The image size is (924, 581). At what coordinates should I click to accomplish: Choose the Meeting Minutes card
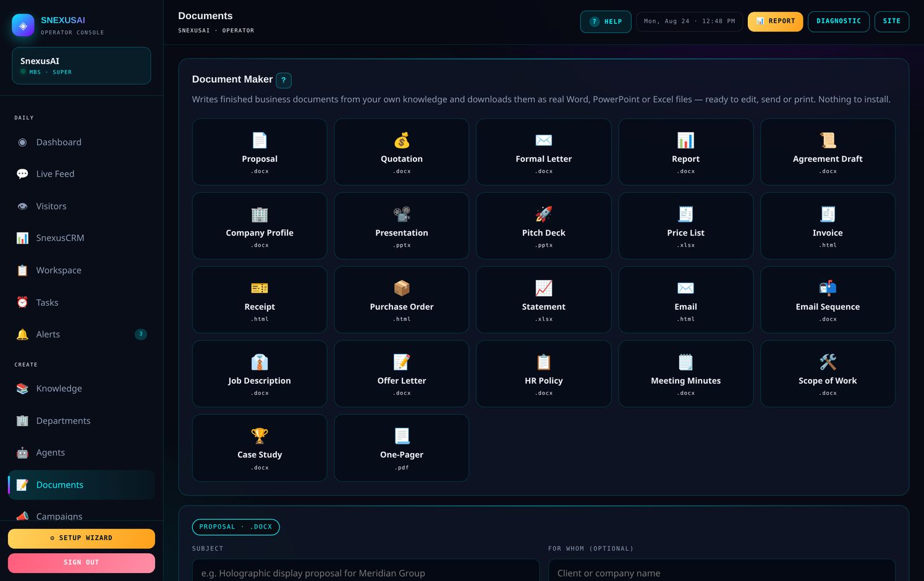coord(685,373)
